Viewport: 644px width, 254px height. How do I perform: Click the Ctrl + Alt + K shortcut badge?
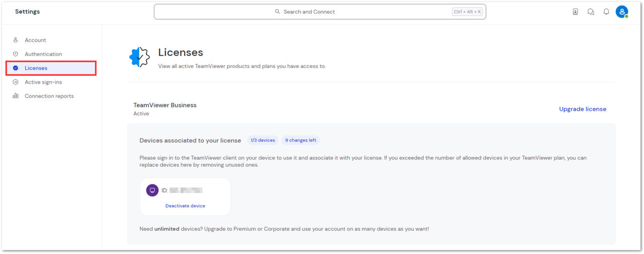click(x=467, y=12)
